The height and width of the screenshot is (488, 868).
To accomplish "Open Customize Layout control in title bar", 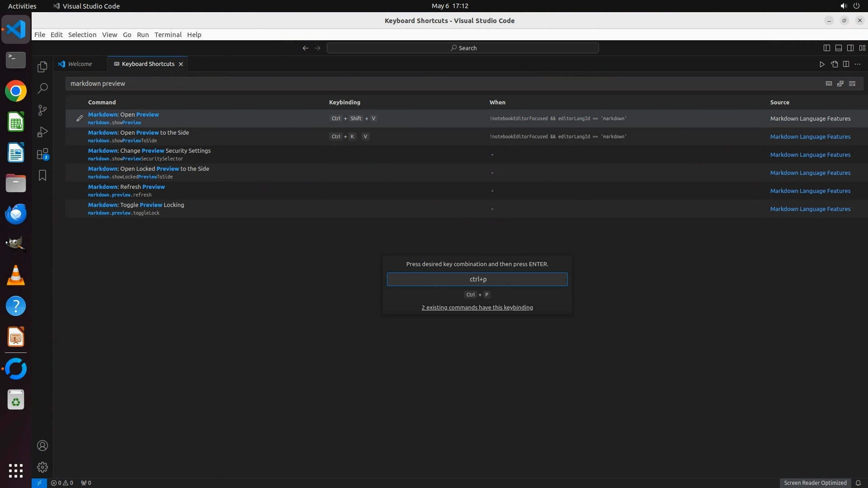I will 862,48.
